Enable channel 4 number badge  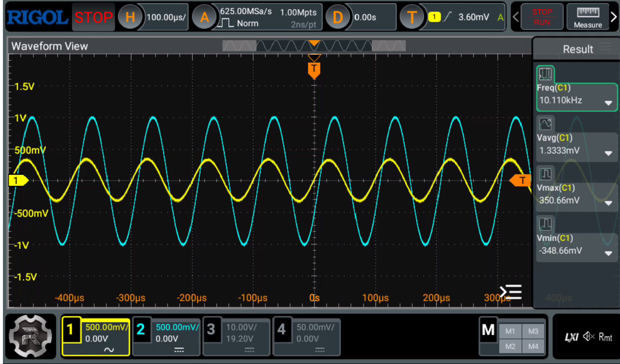(282, 329)
